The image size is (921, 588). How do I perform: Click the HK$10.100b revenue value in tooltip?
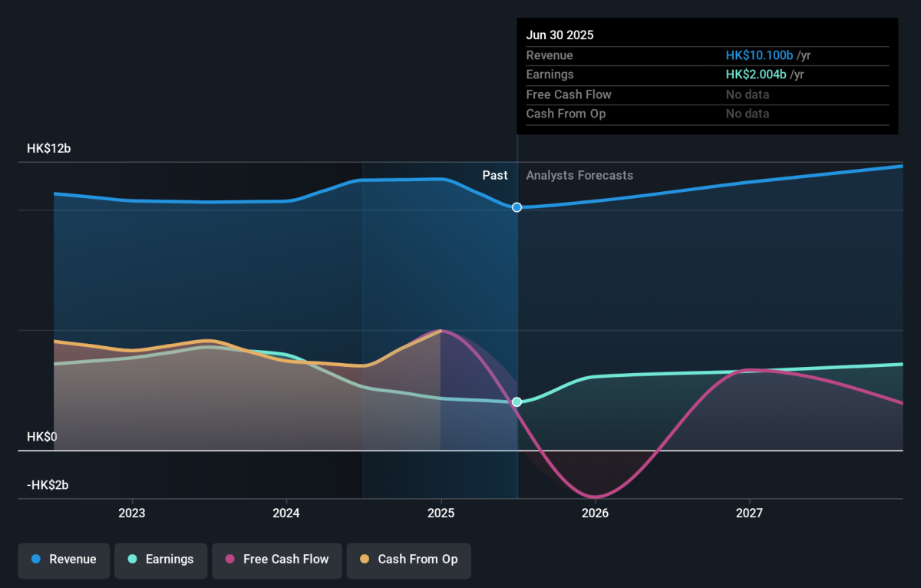[x=760, y=55]
